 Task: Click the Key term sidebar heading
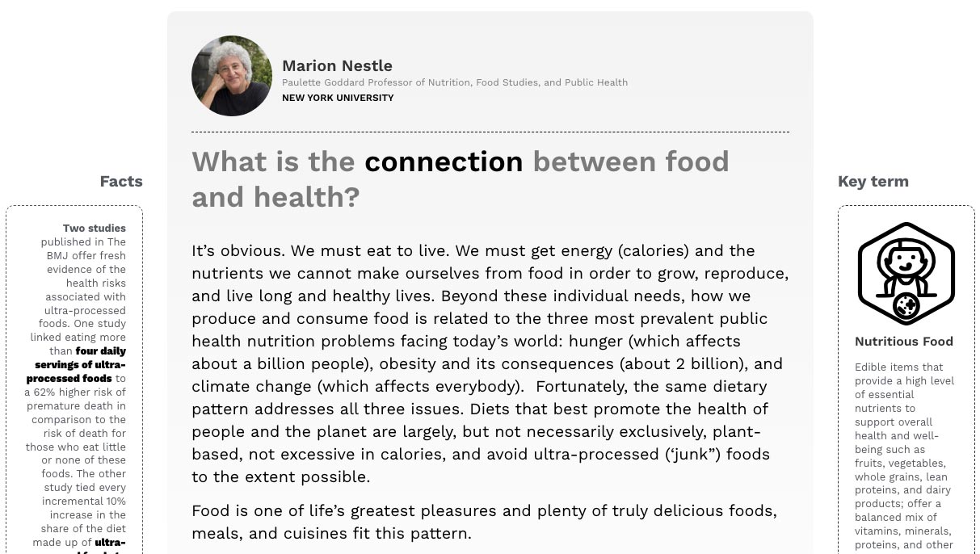pos(873,182)
